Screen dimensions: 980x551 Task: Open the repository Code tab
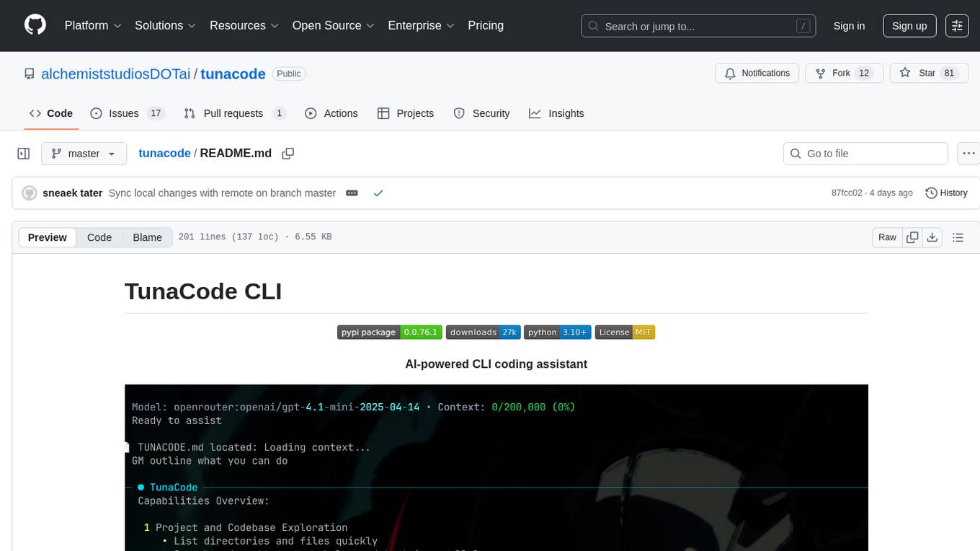51,113
